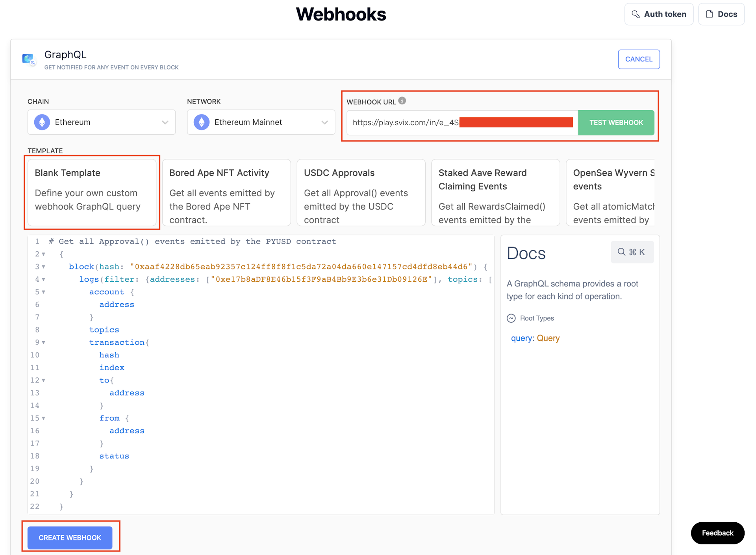Click the Webhook URL info icon
This screenshot has height=555, width=756.
[x=402, y=101]
